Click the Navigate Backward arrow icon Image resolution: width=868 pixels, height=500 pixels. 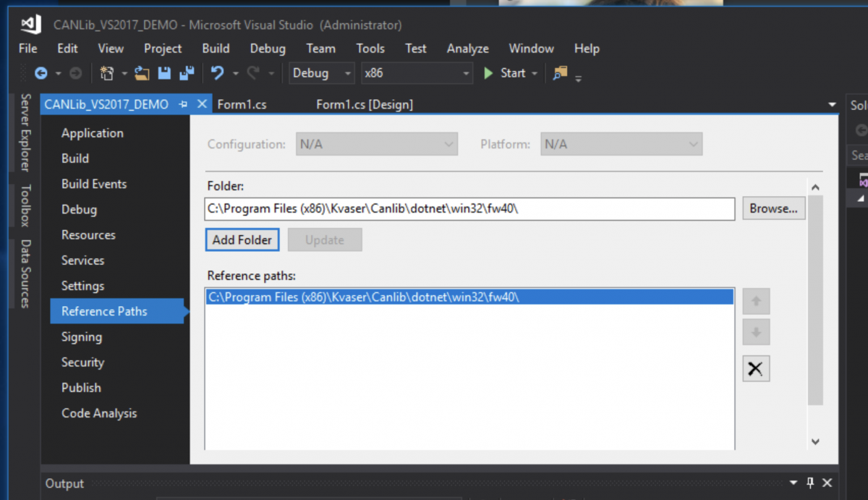coord(42,72)
